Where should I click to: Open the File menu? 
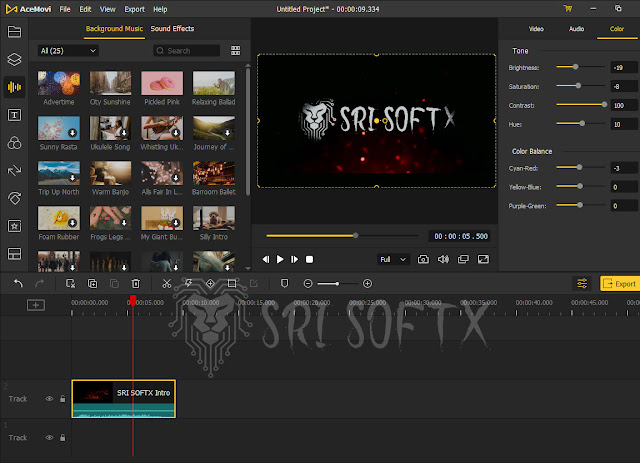[65, 9]
